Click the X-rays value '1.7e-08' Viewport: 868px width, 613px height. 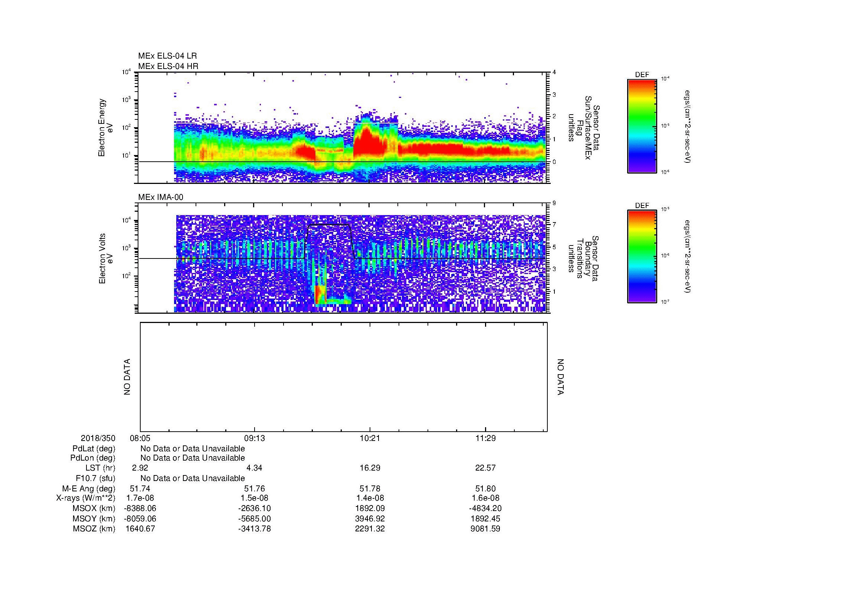click(140, 498)
